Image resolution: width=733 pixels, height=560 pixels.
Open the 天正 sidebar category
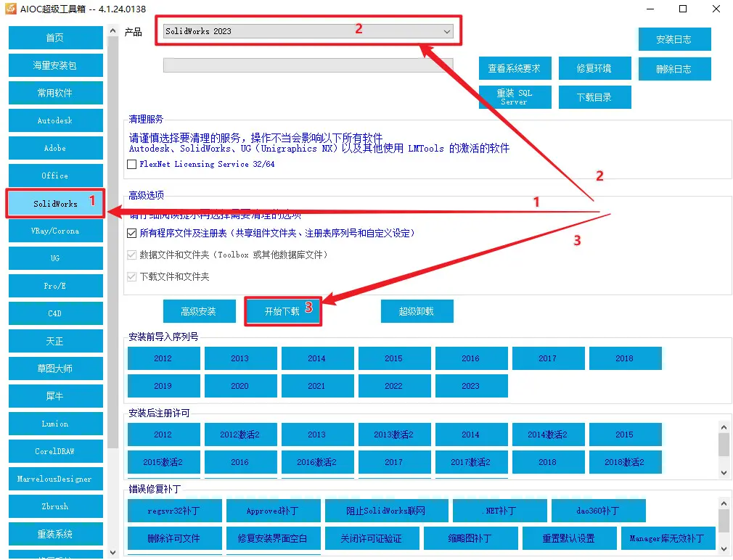coord(56,341)
